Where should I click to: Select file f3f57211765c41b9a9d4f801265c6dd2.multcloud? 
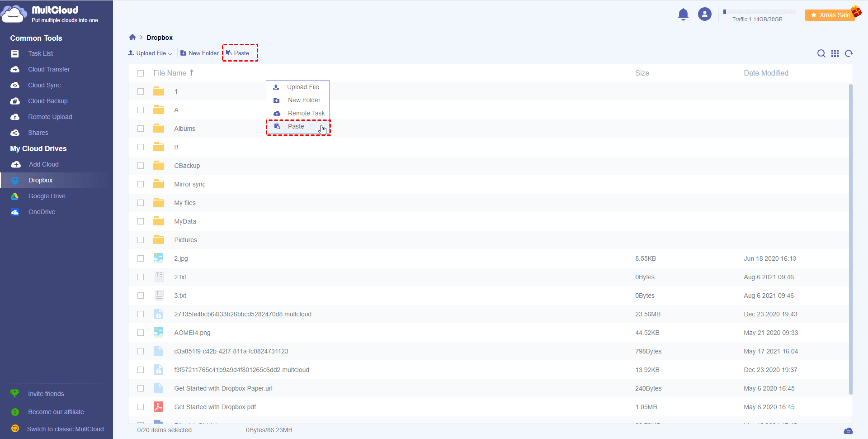[x=241, y=370]
